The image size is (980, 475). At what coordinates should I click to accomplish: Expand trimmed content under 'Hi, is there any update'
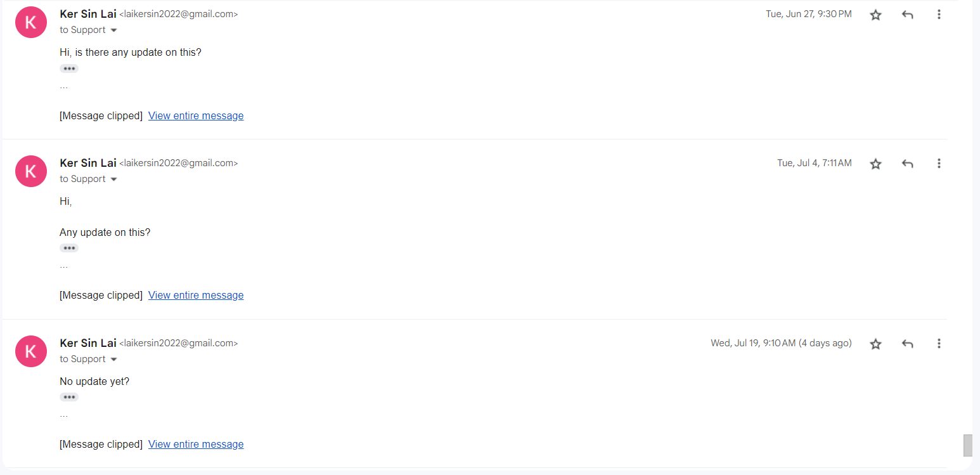[x=69, y=68]
